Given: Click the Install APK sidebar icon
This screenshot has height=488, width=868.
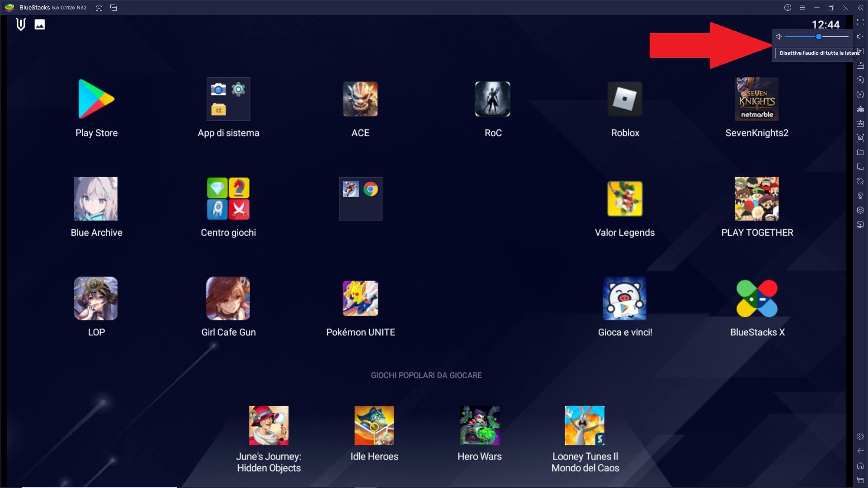Looking at the screenshot, I should click(860, 123).
